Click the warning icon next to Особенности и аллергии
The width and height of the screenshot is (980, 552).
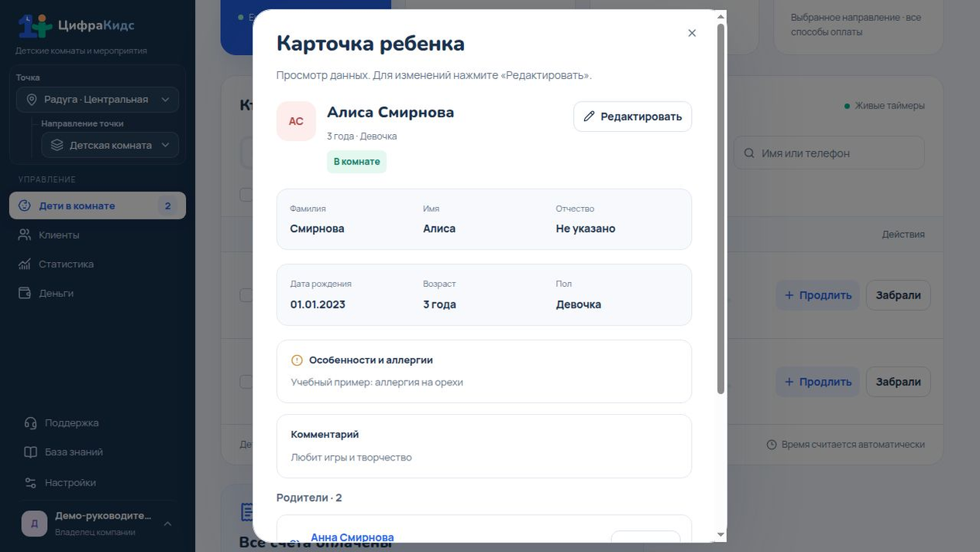[x=297, y=361]
